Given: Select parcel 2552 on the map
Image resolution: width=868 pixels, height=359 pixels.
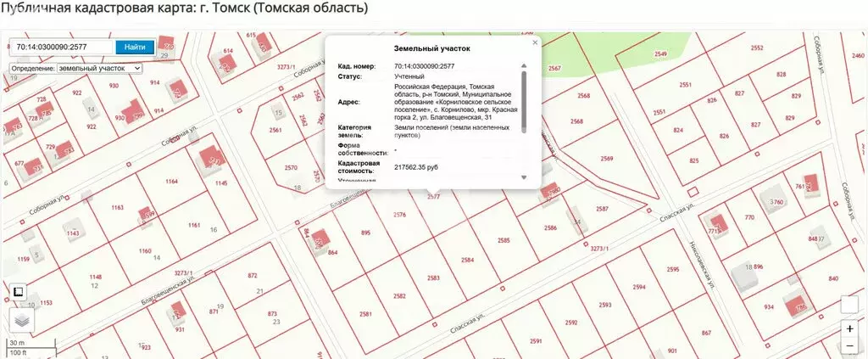Looking at the screenshot, I should [757, 48].
